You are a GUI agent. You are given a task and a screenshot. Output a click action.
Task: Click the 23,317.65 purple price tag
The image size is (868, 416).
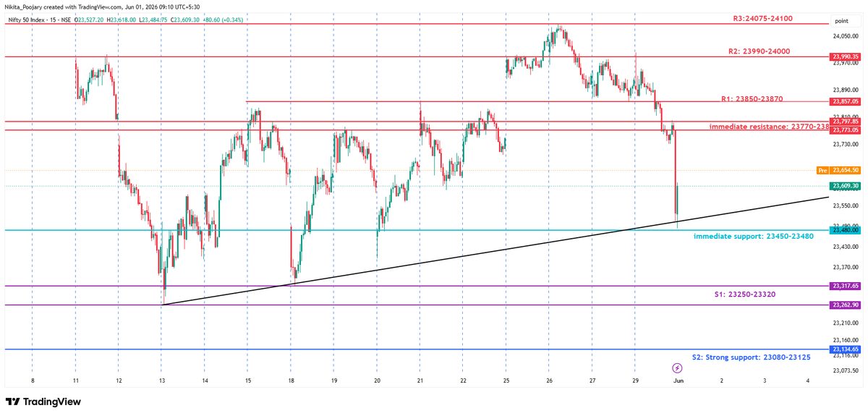click(x=846, y=286)
